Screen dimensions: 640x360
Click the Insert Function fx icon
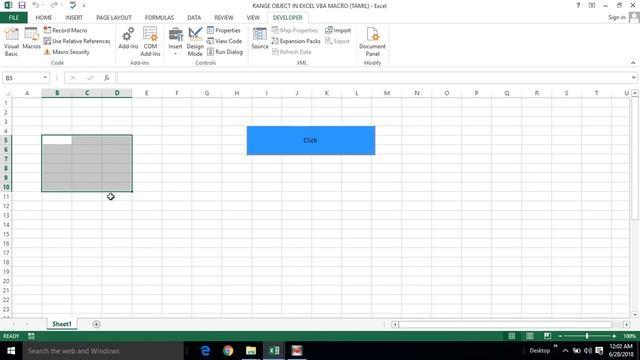tap(107, 78)
